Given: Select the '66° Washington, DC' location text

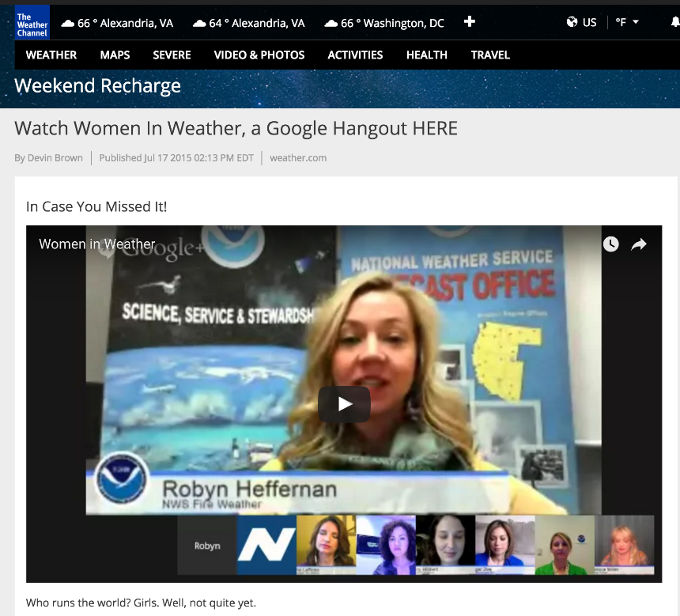Looking at the screenshot, I should pyautogui.click(x=392, y=23).
